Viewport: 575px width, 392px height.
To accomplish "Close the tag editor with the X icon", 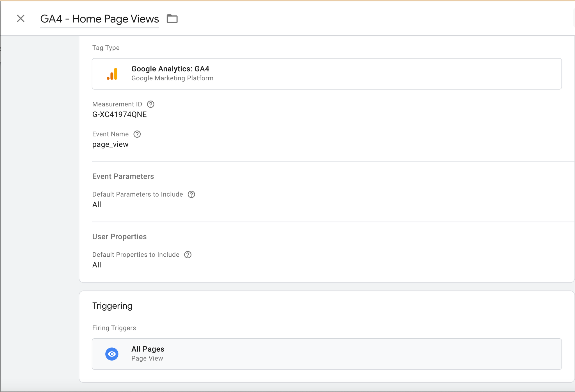I will [20, 19].
